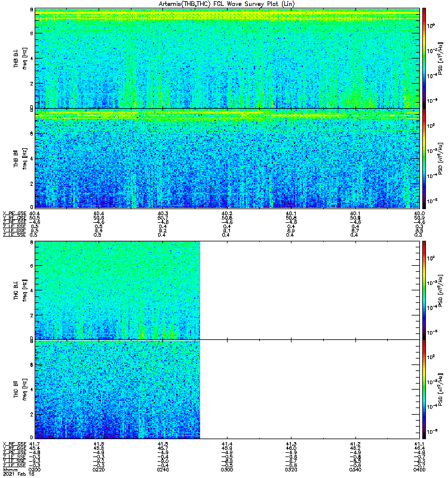Click the "THC B∥ freq [Hz]" axis label
The width and height of the screenshot is (448, 478).
pos(20,390)
